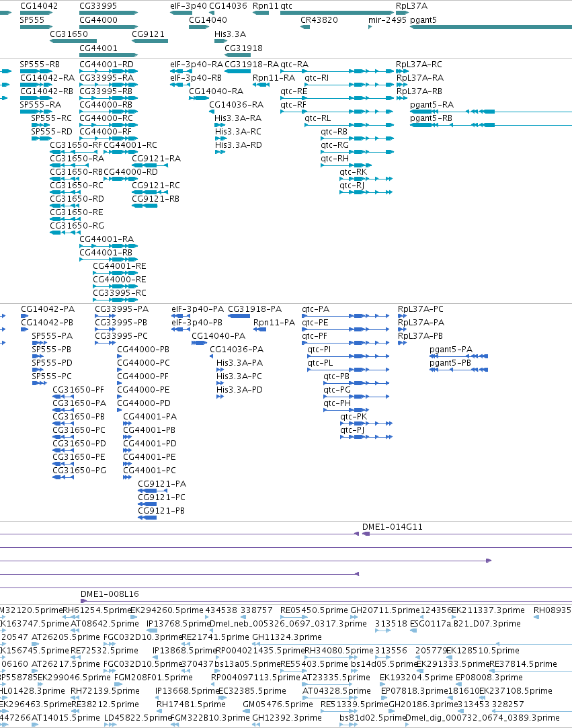
Task: Select the CG33995-RC transcript label
Action: [x=120, y=294]
